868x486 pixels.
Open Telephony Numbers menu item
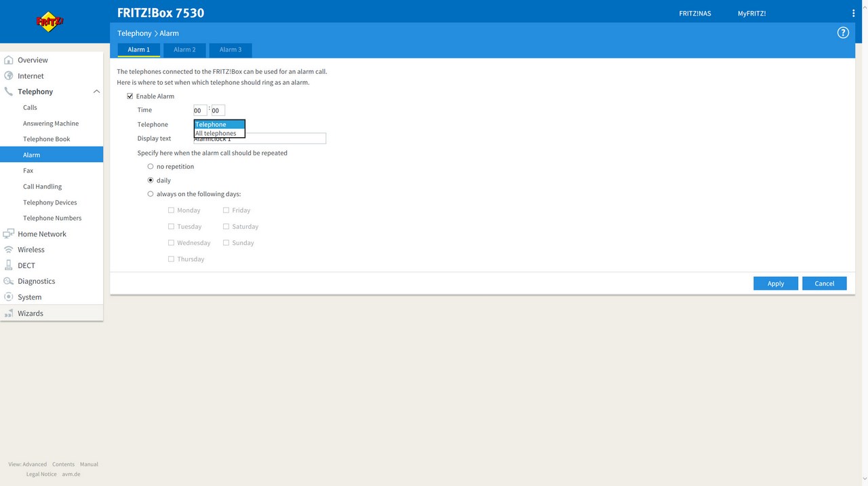pyautogui.click(x=52, y=218)
